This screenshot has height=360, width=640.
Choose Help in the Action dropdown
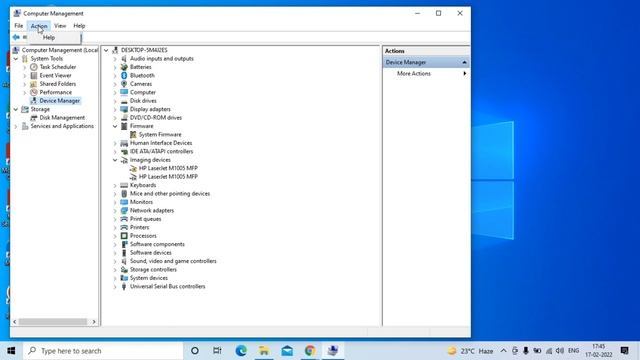click(x=49, y=38)
